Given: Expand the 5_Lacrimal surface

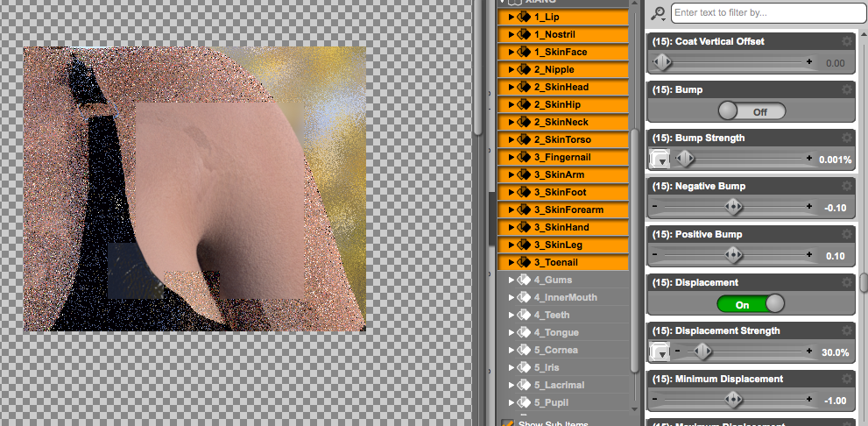Looking at the screenshot, I should click(x=512, y=385).
